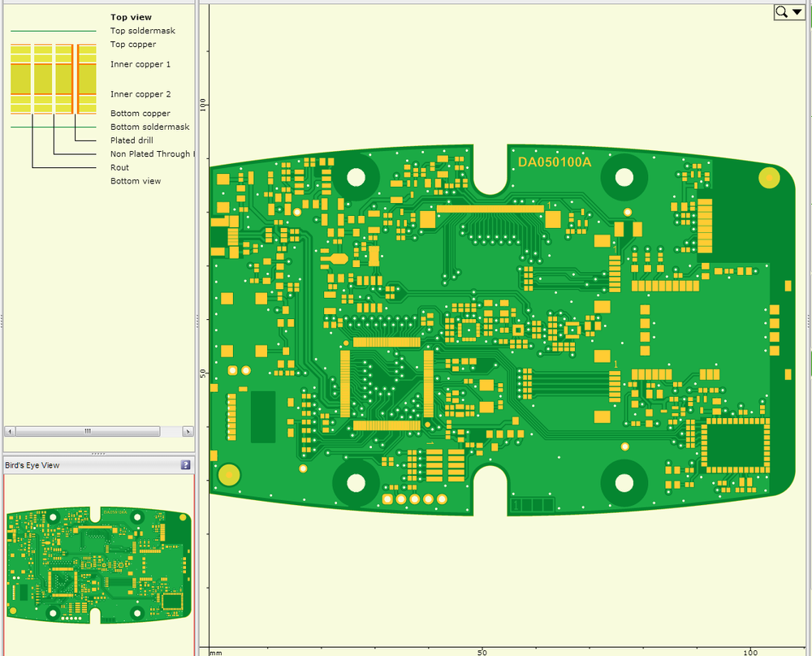
Task: Select the Plated drill layer
Action: (132, 140)
